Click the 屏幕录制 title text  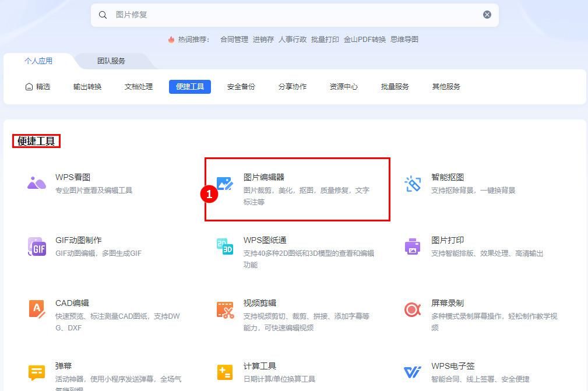pyautogui.click(x=448, y=303)
